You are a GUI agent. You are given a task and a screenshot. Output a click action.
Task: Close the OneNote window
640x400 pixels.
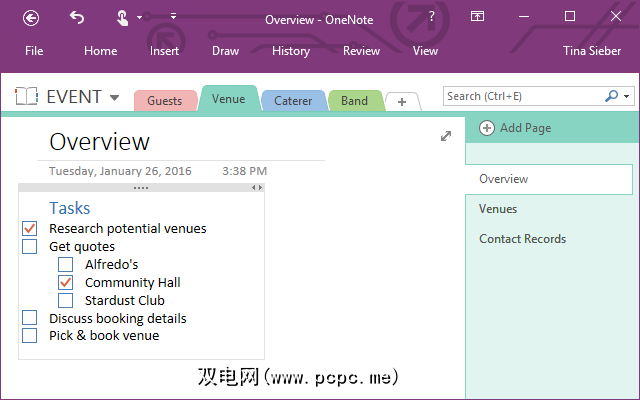coord(616,16)
